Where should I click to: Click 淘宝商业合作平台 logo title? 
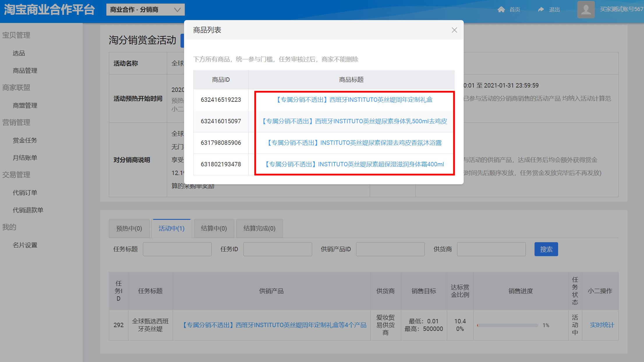[49, 10]
